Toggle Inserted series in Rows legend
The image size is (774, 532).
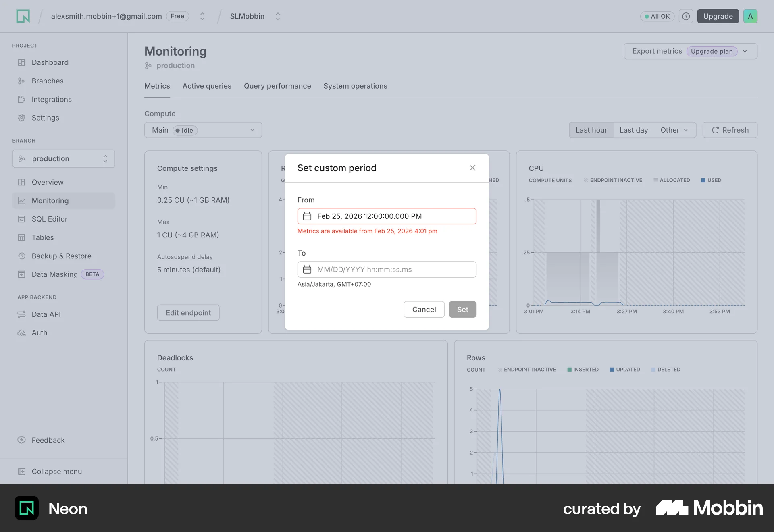click(x=583, y=370)
